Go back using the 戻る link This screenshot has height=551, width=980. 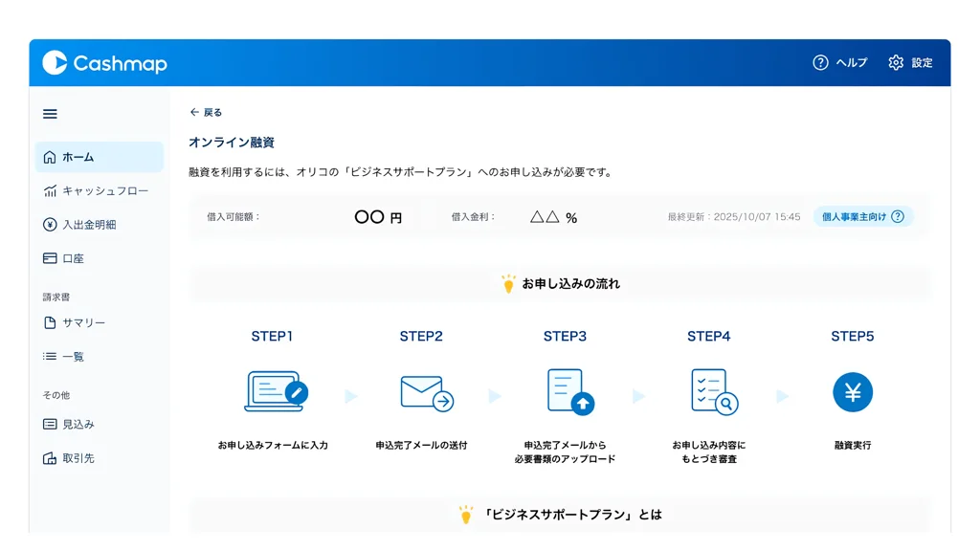pos(206,113)
